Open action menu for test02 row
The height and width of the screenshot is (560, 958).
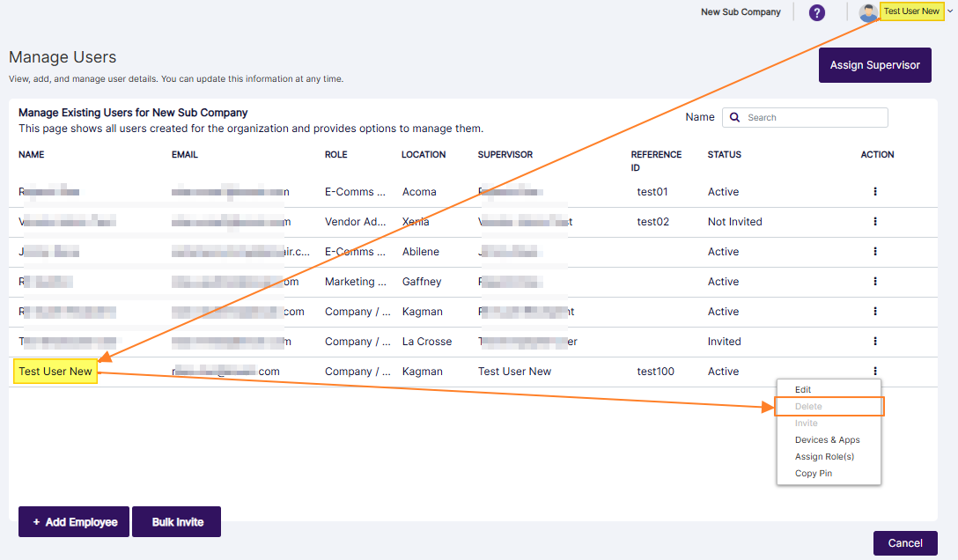click(875, 222)
